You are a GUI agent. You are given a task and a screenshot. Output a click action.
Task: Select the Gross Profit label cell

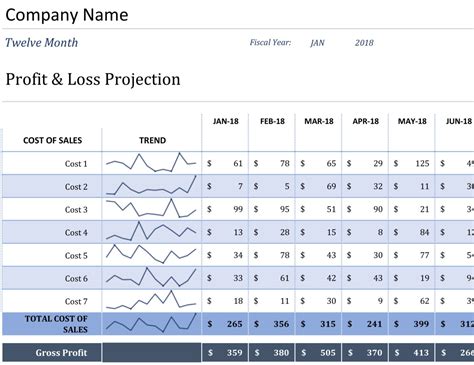(52, 352)
